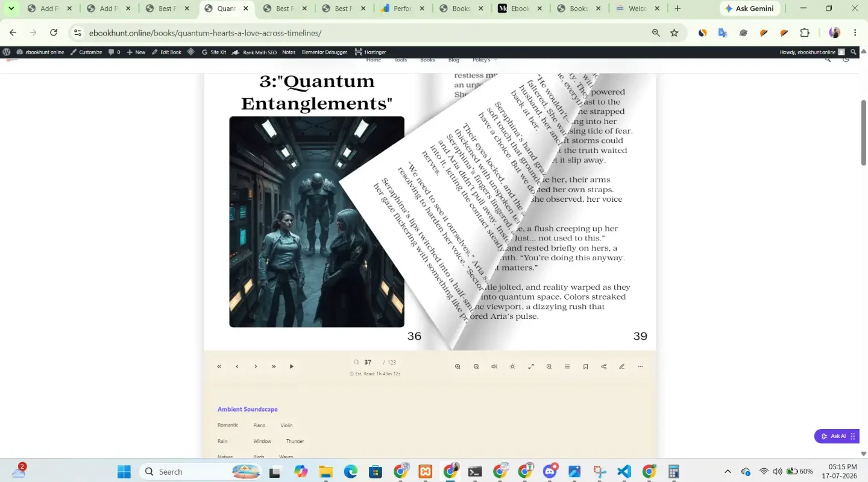Viewport: 868px width, 482px height.
Task: Open a new browser tab
Action: (678, 8)
